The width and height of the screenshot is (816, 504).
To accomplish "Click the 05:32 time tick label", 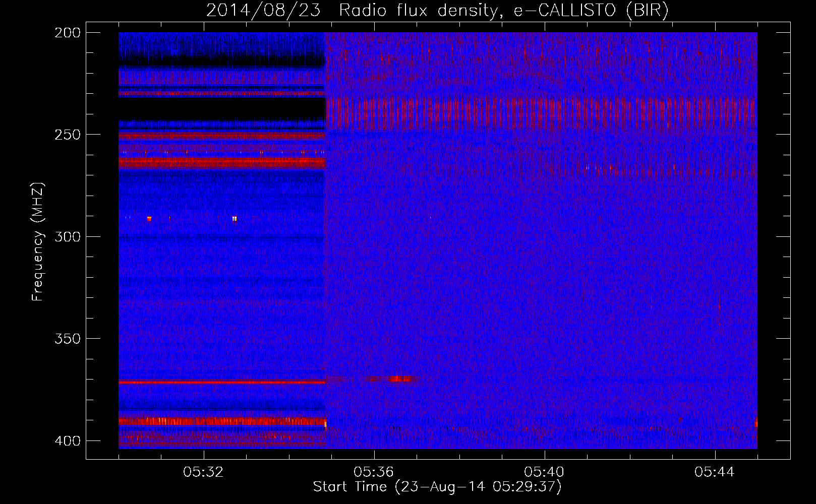I will (x=204, y=472).
